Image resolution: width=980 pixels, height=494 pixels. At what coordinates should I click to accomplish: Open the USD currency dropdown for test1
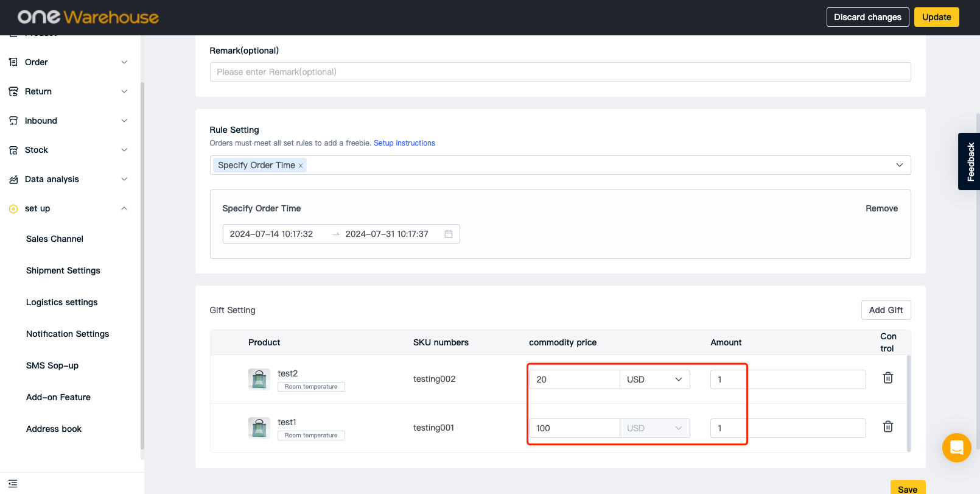(655, 428)
